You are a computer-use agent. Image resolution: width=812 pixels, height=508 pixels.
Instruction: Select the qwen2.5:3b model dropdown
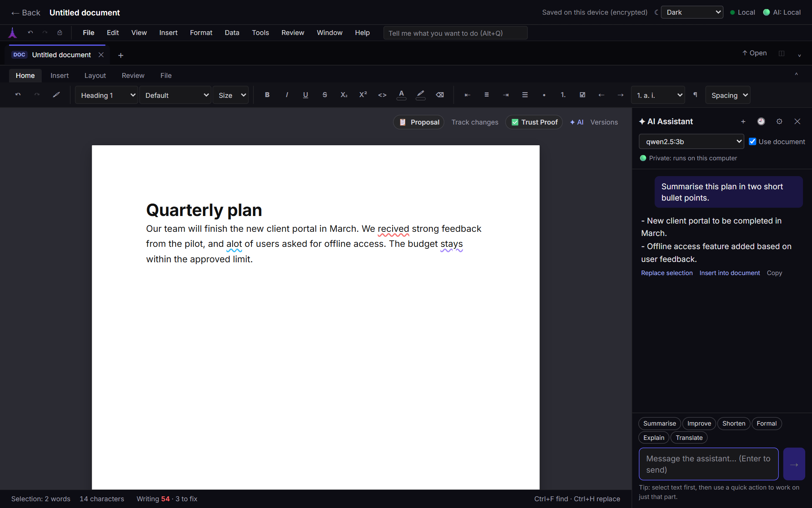coord(691,141)
